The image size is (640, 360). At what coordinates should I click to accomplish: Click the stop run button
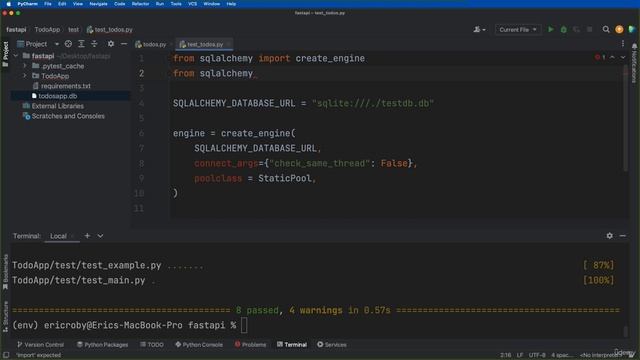(x=589, y=29)
